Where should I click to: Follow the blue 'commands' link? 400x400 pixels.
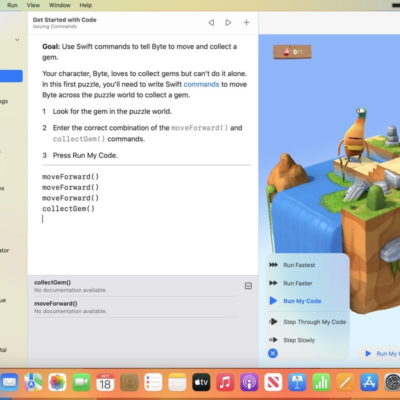click(201, 84)
